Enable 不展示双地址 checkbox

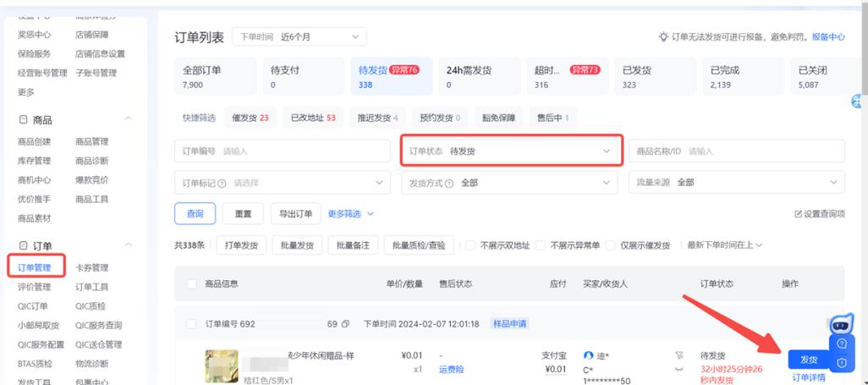(470, 245)
